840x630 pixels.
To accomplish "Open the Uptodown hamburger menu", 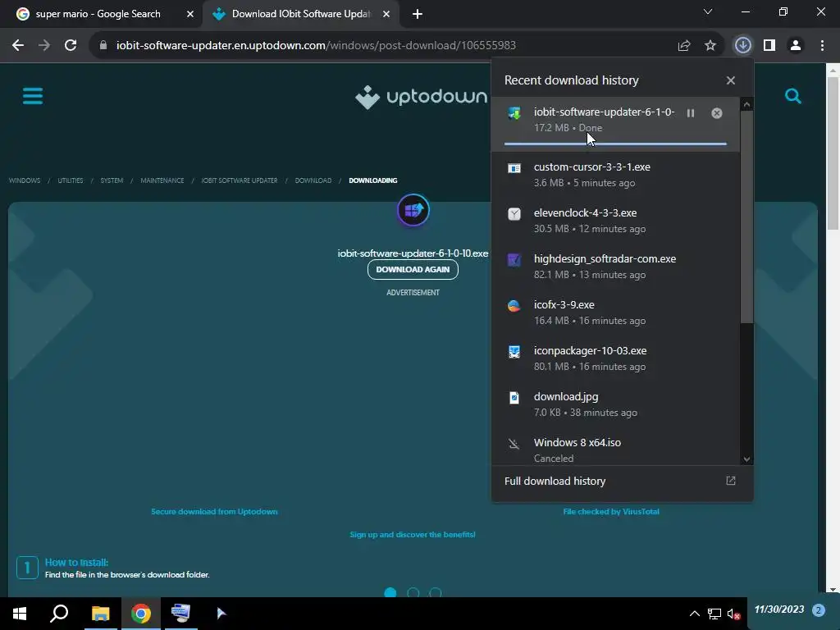I will pyautogui.click(x=33, y=97).
